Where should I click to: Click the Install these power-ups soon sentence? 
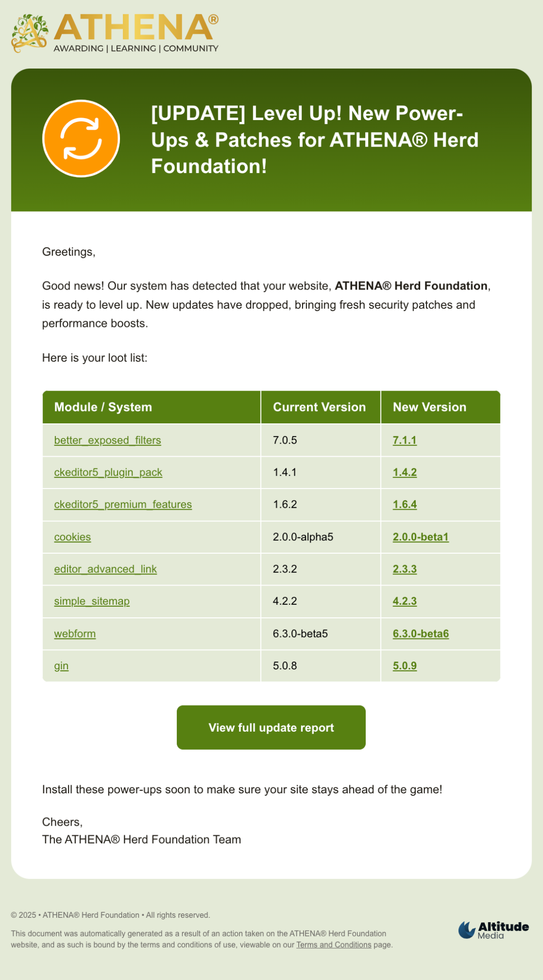tap(242, 789)
